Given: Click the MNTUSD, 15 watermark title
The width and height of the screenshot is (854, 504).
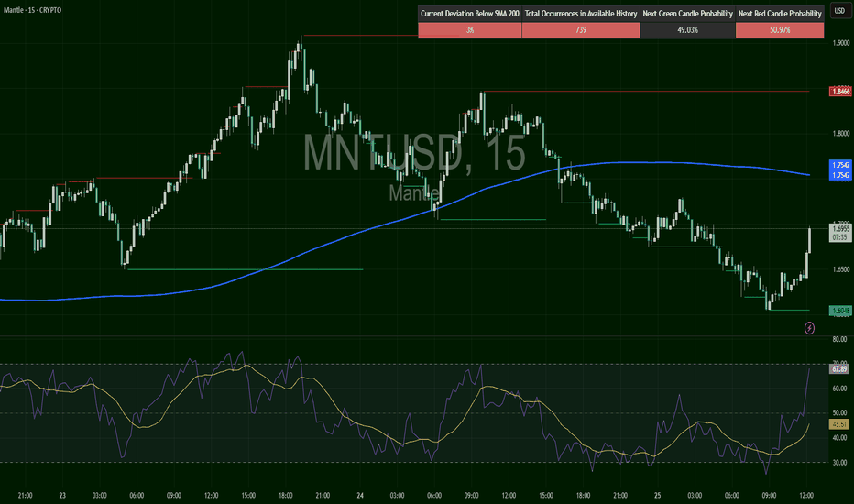Looking at the screenshot, I should (x=415, y=154).
